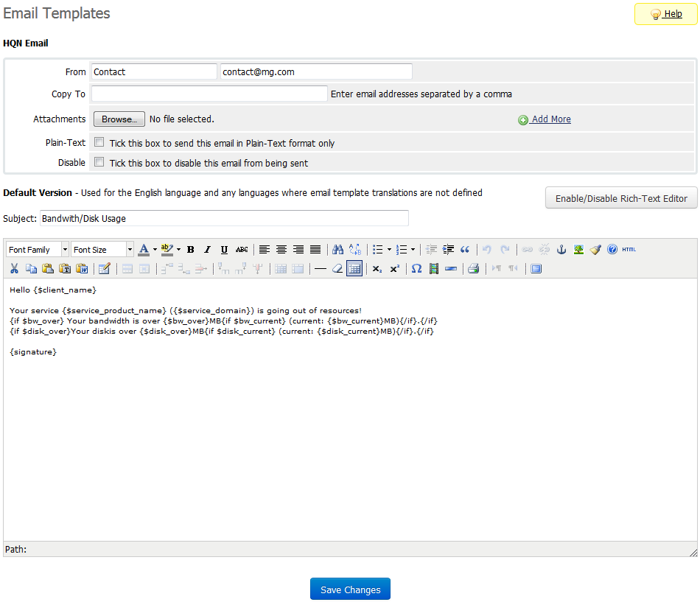The width and height of the screenshot is (700, 602).
Task: Click the Save Changes button
Action: 350,589
